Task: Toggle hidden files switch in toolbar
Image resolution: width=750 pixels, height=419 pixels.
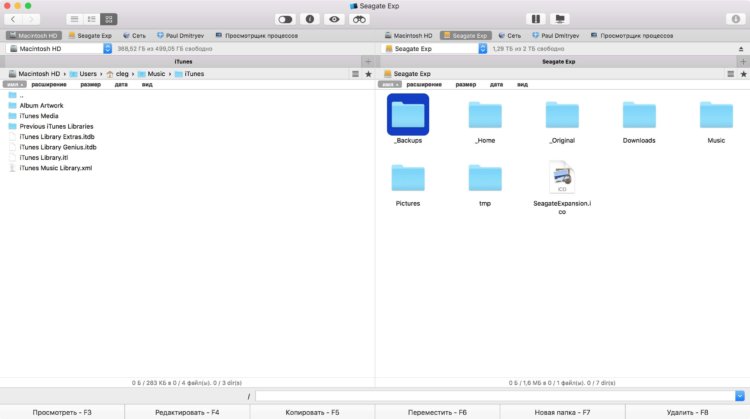Action: [285, 19]
